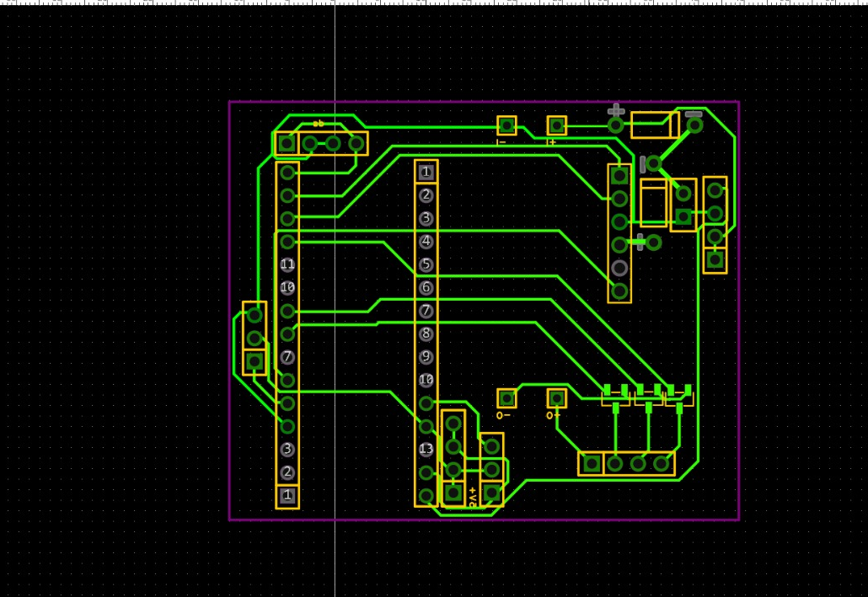Select the O+ silkscreen label
This screenshot has height=597, width=868.
pos(553,415)
